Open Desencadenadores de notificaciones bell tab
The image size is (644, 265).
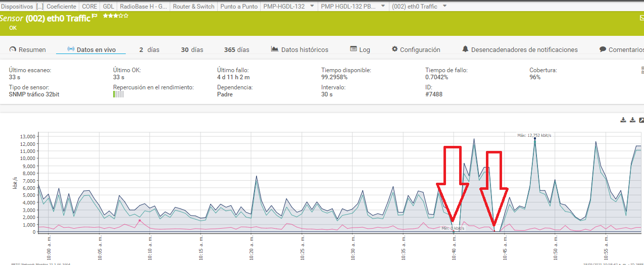pos(520,49)
